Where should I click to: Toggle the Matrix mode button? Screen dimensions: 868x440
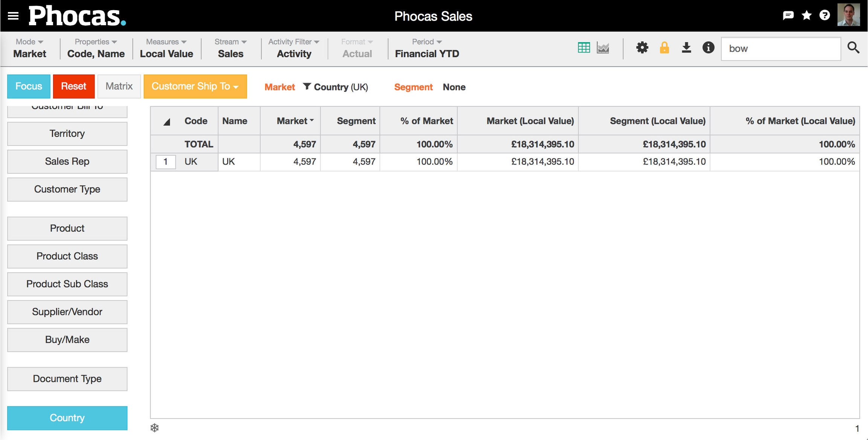coord(119,86)
